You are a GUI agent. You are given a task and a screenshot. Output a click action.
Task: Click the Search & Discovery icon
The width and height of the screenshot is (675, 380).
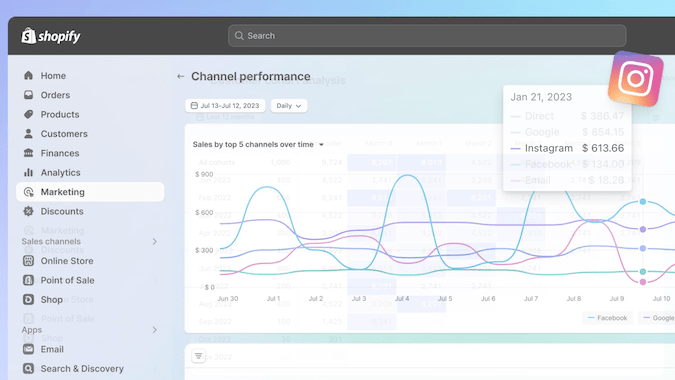point(28,368)
